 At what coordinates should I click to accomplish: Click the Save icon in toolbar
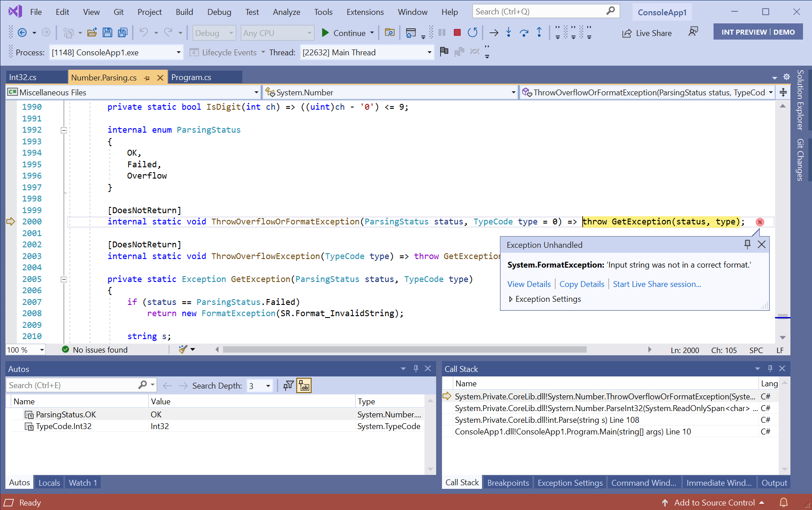click(x=107, y=33)
